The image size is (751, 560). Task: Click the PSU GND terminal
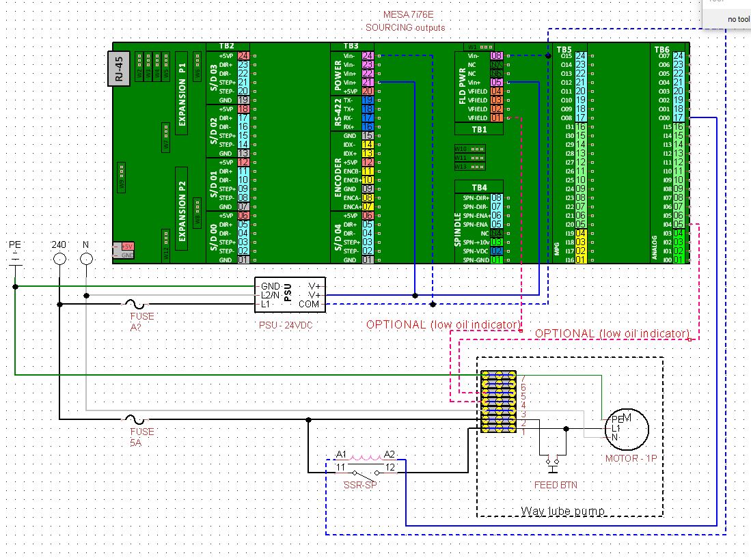pyautogui.click(x=271, y=286)
